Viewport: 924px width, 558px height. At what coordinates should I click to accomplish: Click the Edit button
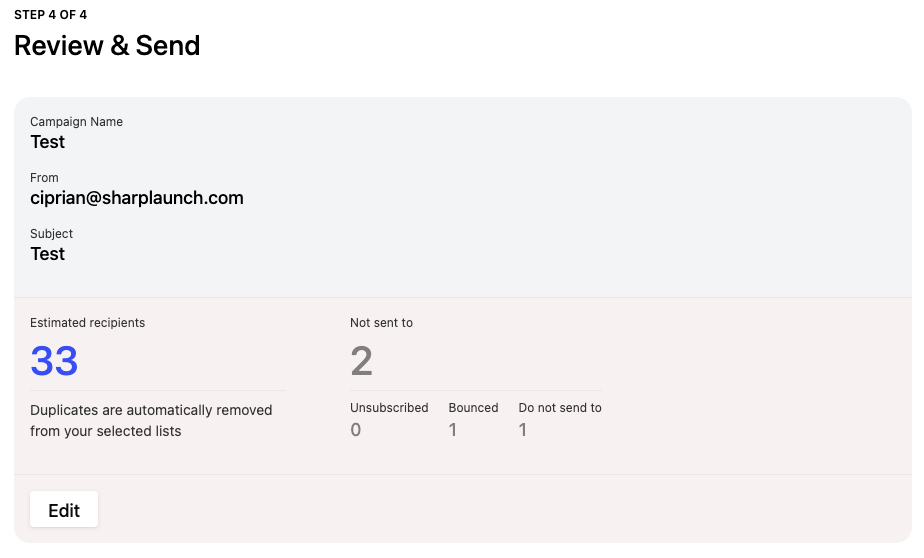64,509
